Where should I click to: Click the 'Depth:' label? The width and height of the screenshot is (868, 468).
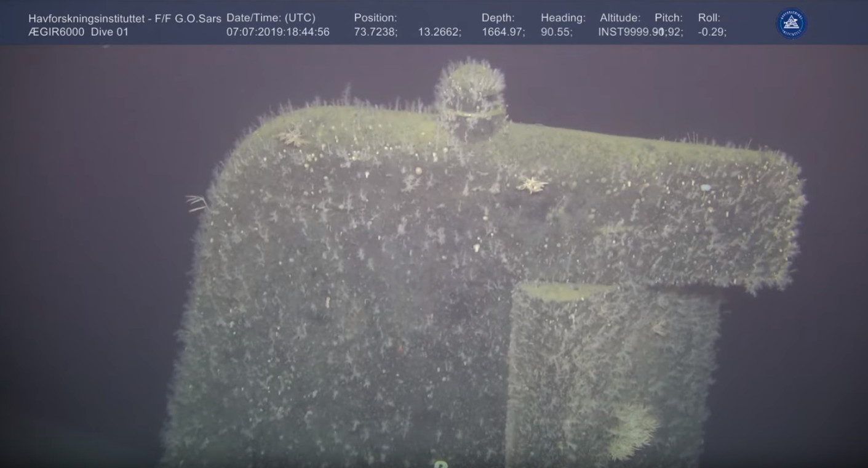(498, 18)
